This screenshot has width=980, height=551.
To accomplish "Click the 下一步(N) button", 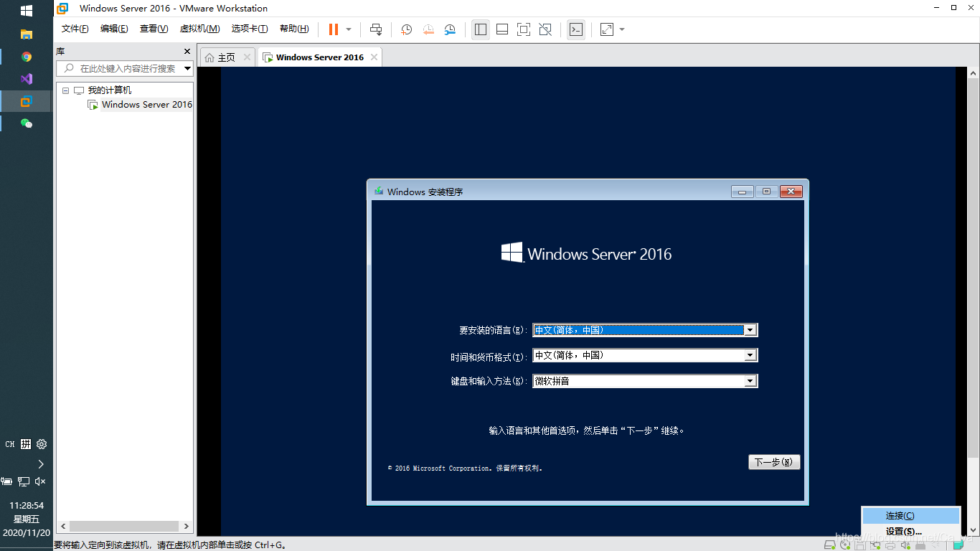I will pyautogui.click(x=774, y=462).
